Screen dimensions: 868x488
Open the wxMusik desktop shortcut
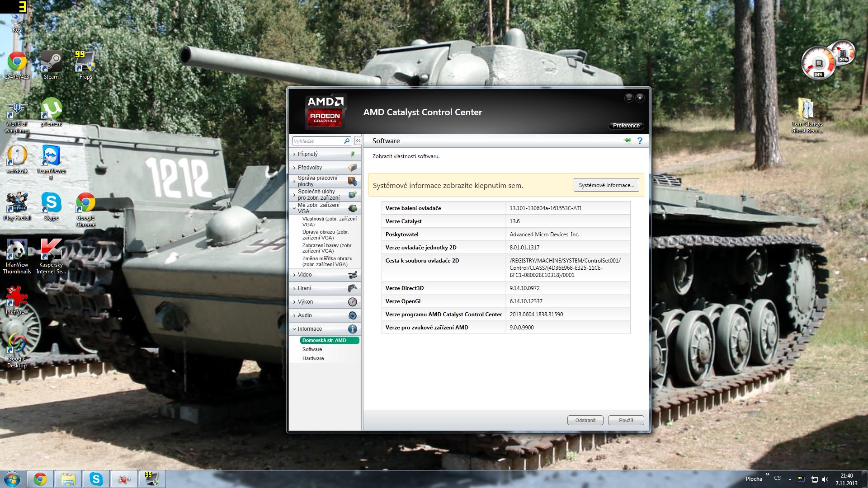pyautogui.click(x=17, y=160)
